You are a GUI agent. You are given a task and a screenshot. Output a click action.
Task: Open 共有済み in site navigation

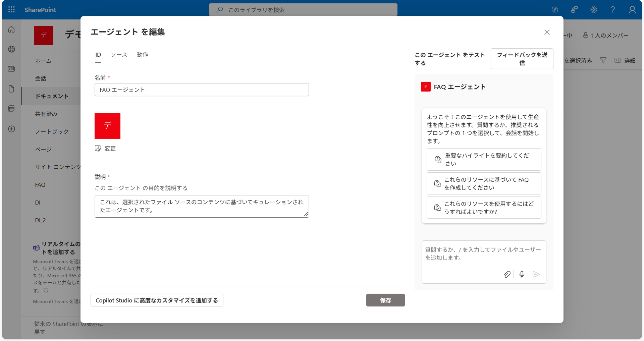(x=46, y=114)
